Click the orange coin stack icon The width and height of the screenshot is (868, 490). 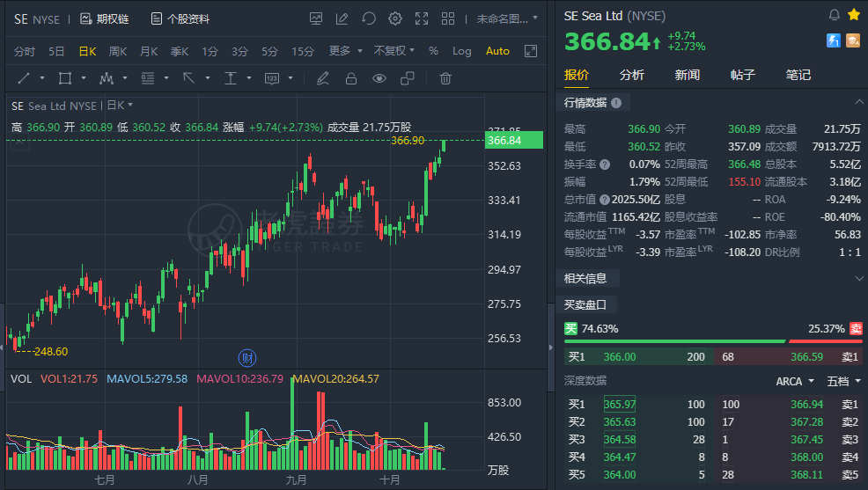tap(853, 40)
